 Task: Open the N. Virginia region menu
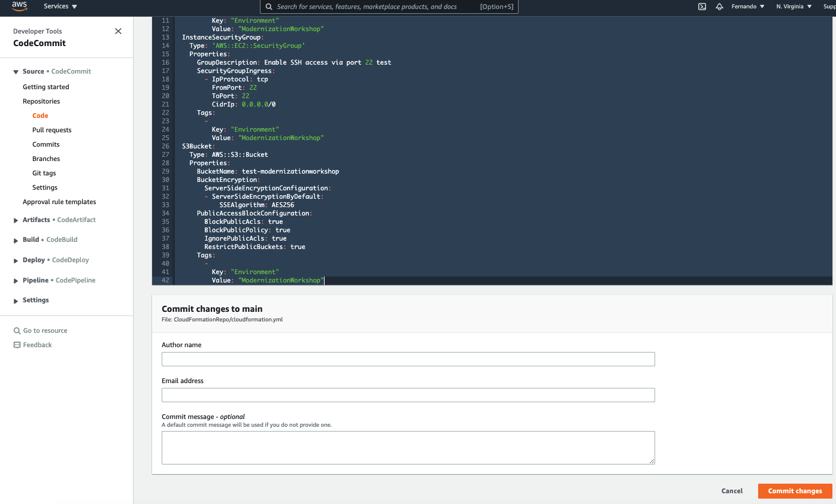tap(793, 7)
